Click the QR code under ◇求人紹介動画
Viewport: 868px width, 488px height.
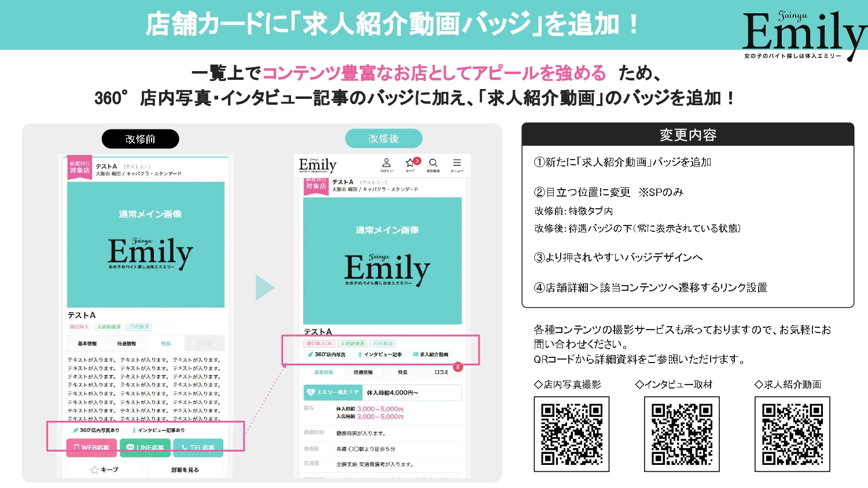coord(792,434)
